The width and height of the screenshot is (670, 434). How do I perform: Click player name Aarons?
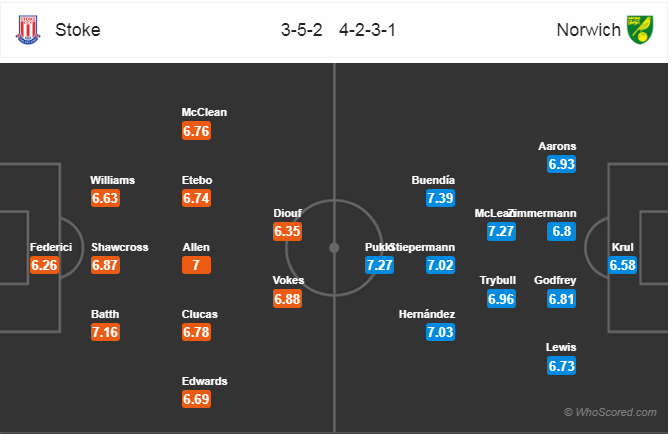pos(557,146)
